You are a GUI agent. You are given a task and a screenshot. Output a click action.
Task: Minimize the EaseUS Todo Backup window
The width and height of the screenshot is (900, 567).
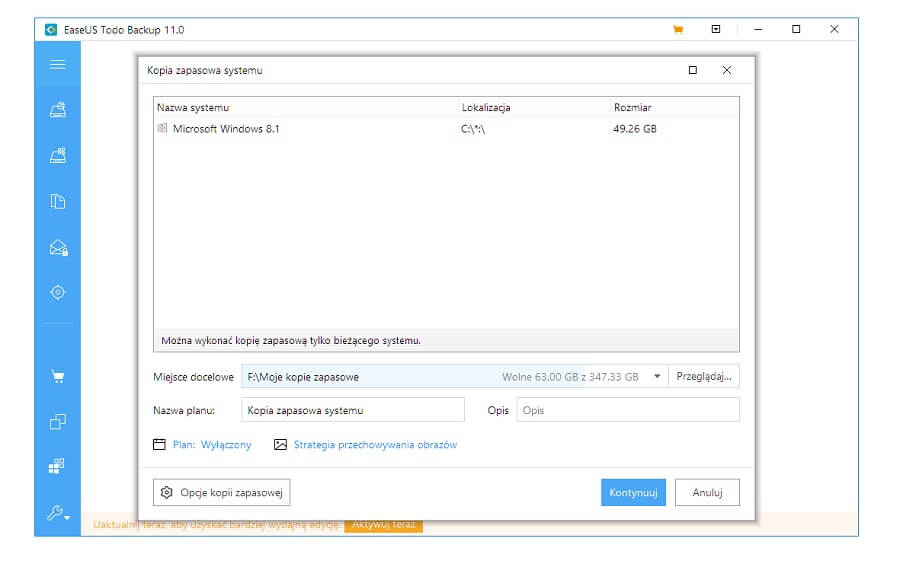tap(758, 29)
